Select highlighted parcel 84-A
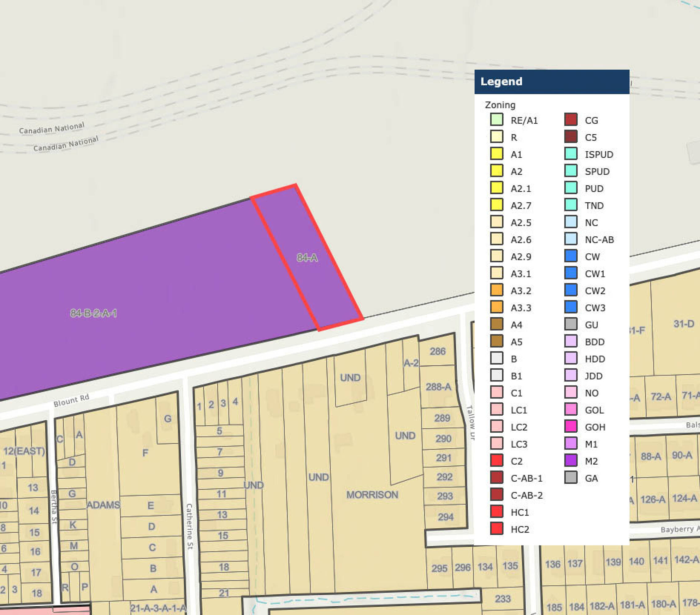This screenshot has width=700, height=615. point(307,257)
